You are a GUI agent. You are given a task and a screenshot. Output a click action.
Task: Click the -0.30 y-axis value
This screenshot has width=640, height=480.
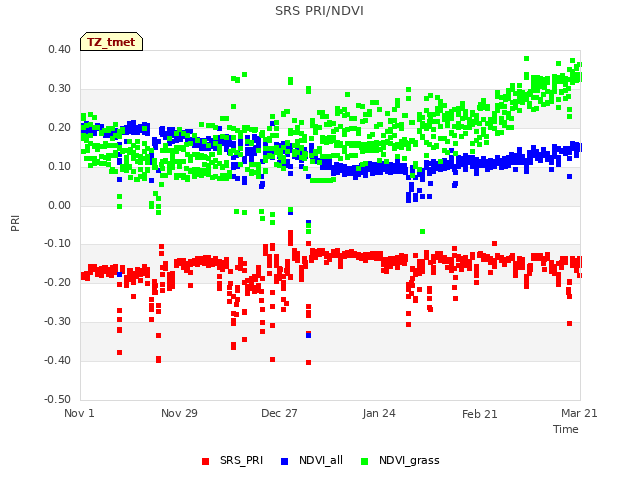coord(58,322)
